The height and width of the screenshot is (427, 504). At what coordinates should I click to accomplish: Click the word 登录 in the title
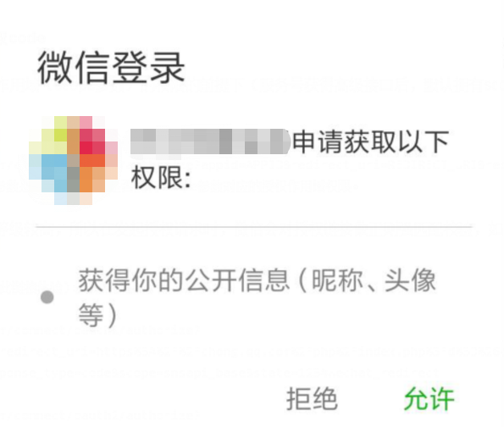tap(148, 68)
